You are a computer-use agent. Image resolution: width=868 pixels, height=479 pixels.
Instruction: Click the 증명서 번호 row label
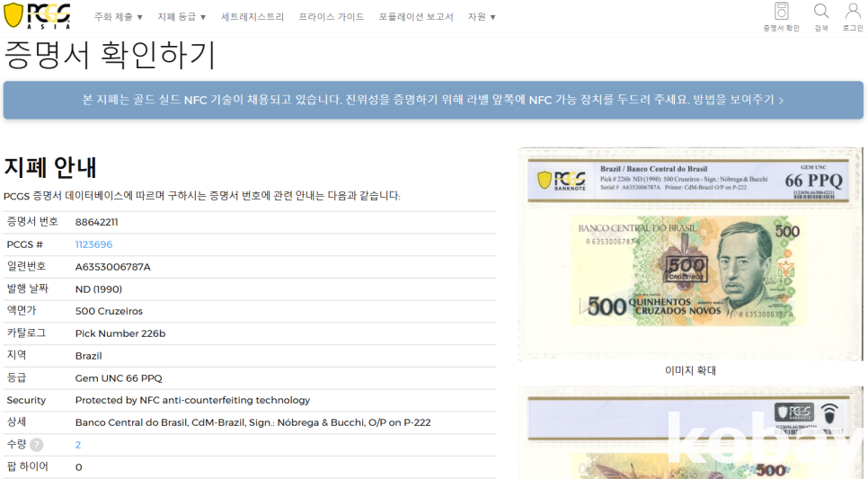click(32, 221)
